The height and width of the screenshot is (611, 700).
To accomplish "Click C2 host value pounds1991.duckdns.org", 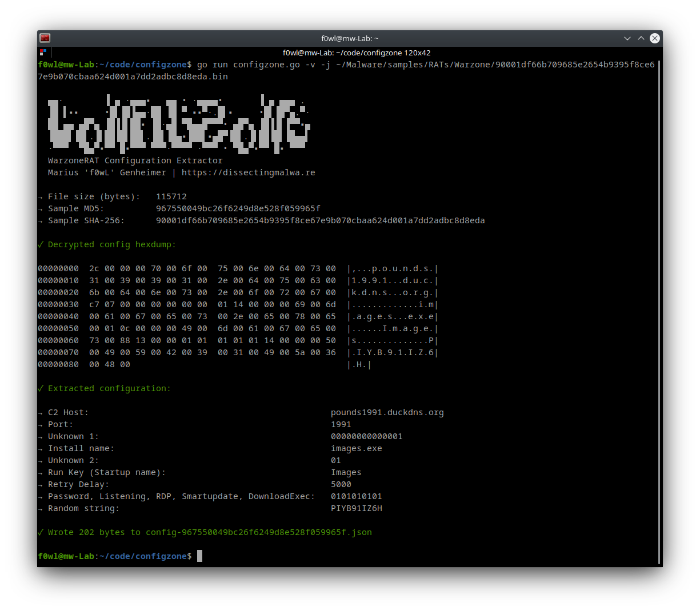I will click(387, 412).
